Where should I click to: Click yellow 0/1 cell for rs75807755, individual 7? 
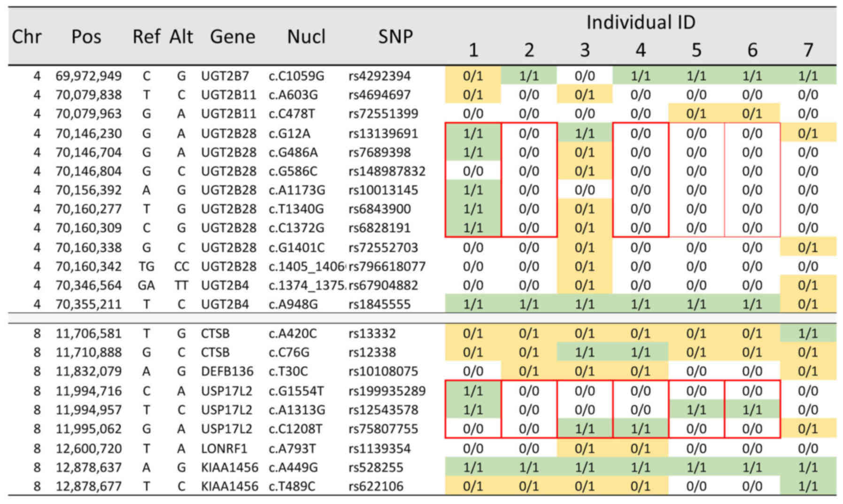(x=808, y=429)
